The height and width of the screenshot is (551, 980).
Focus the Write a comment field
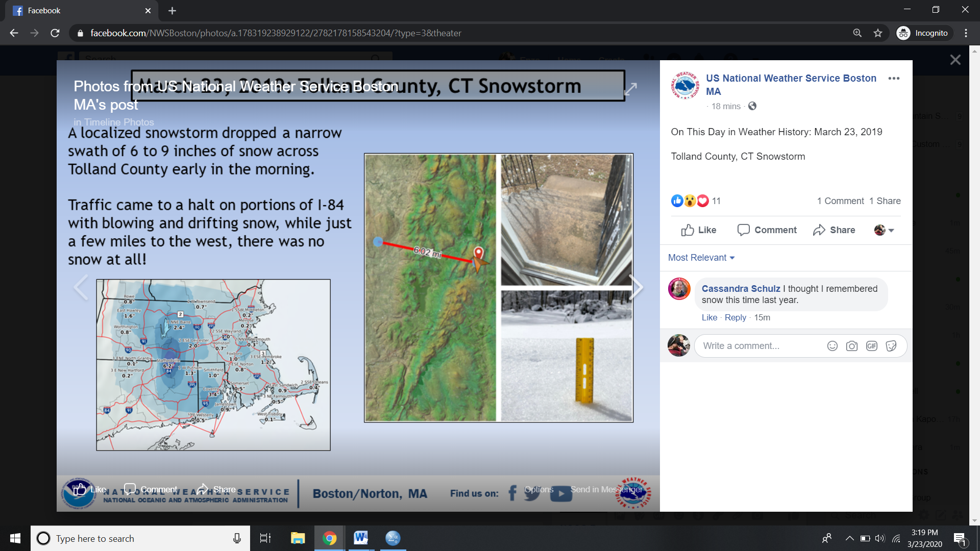(x=761, y=346)
